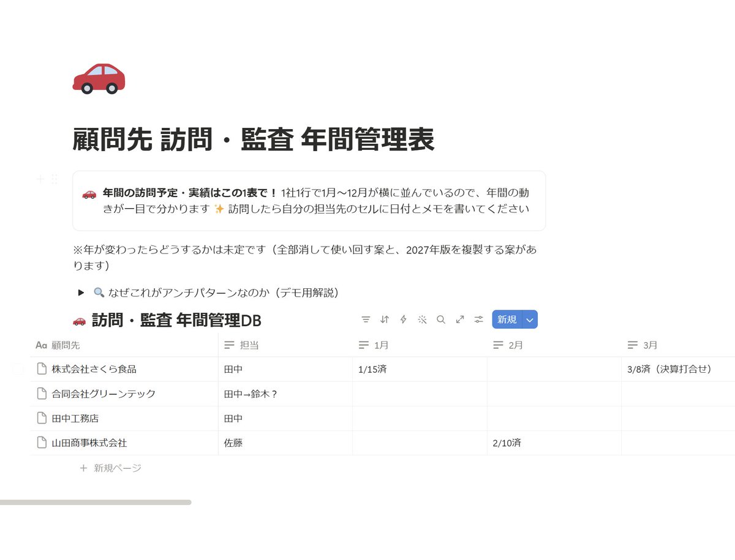The width and height of the screenshot is (735, 560).
Task: Open the 顧問先 column header menu
Action: [x=124, y=345]
